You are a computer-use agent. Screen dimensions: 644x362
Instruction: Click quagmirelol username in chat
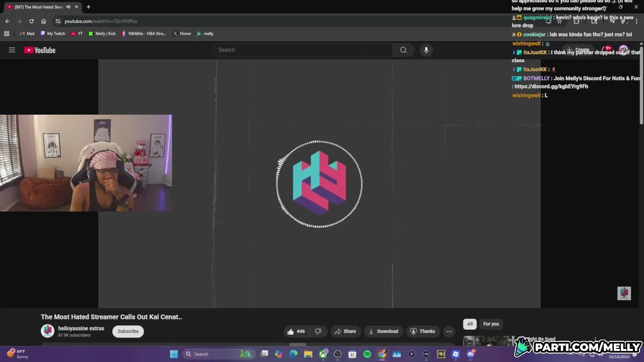(x=537, y=18)
